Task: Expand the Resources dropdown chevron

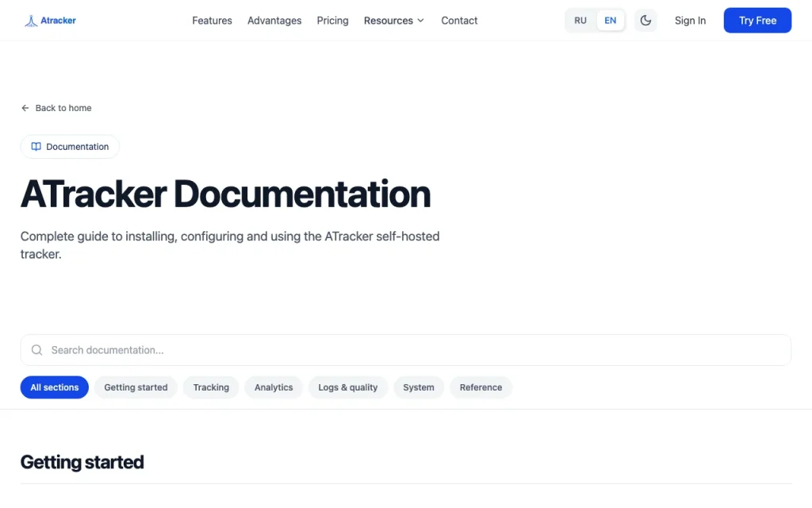Action: pyautogui.click(x=420, y=21)
